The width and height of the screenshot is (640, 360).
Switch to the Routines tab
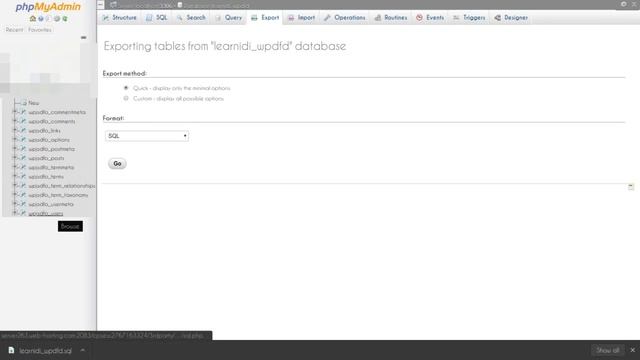click(x=391, y=18)
